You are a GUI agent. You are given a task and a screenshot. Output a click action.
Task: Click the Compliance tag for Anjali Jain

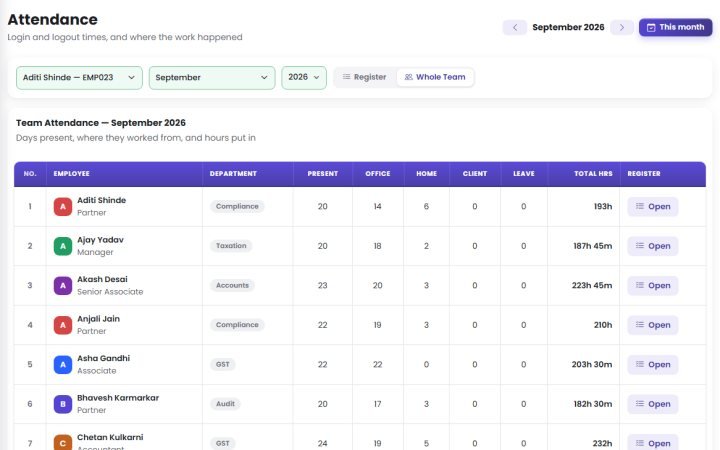coord(237,325)
